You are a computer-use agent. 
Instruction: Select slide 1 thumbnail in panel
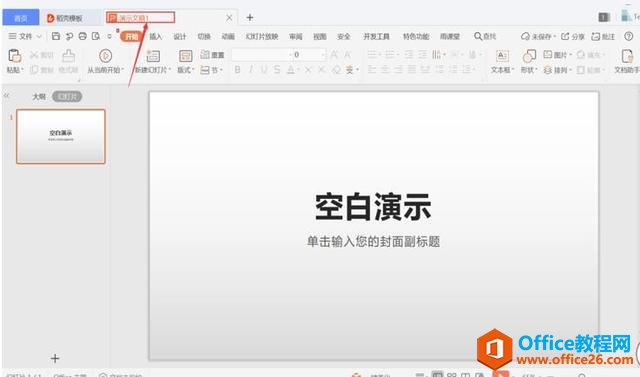pos(61,136)
